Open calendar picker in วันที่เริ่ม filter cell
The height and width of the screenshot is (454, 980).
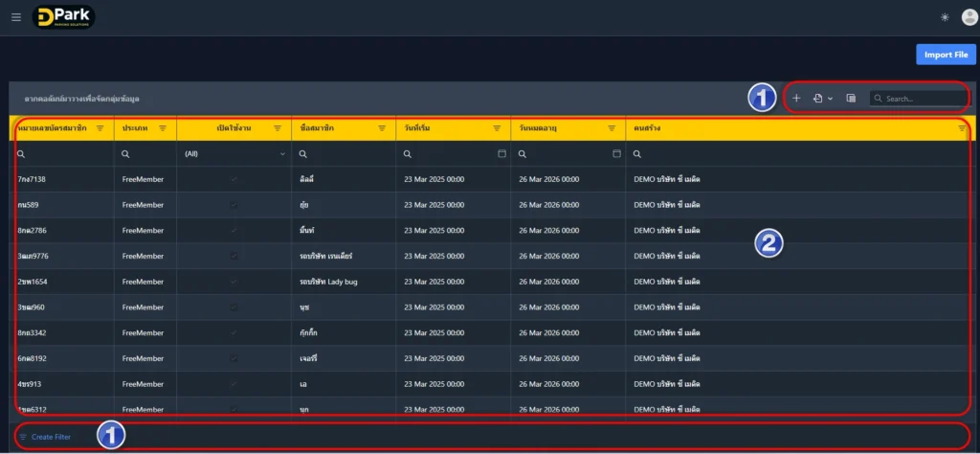[x=501, y=154]
